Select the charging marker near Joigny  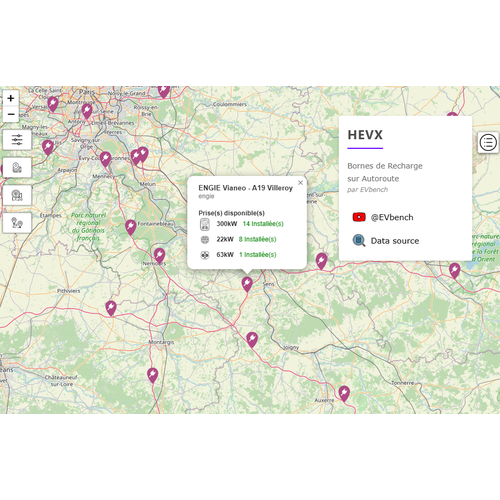coord(252,340)
